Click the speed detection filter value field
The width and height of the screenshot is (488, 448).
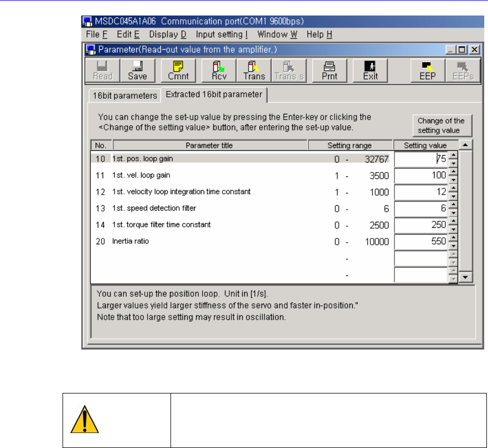[x=421, y=208]
